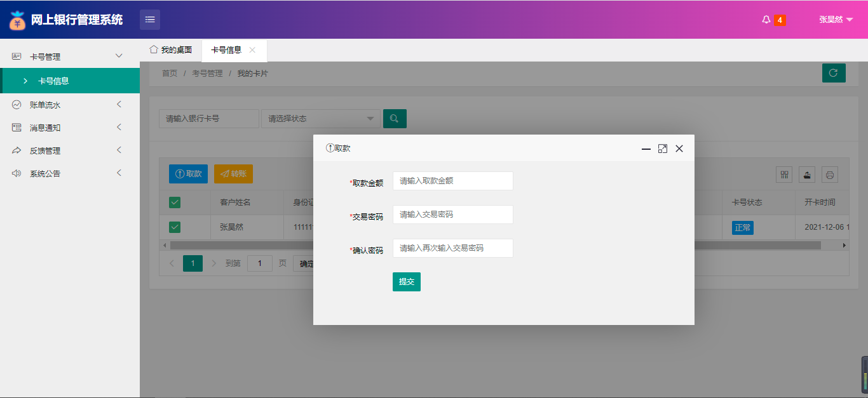This screenshot has width=868, height=398.
Task: Click table scrollbar left arrow
Action: click(x=165, y=245)
